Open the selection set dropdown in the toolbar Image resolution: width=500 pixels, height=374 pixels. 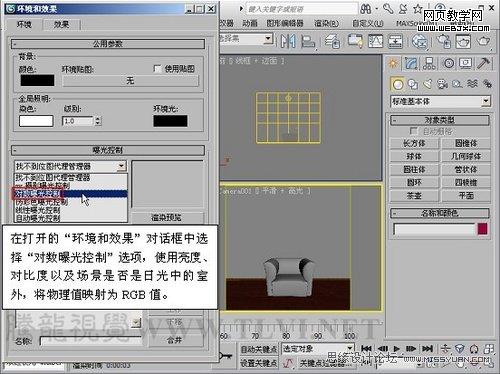click(268, 39)
